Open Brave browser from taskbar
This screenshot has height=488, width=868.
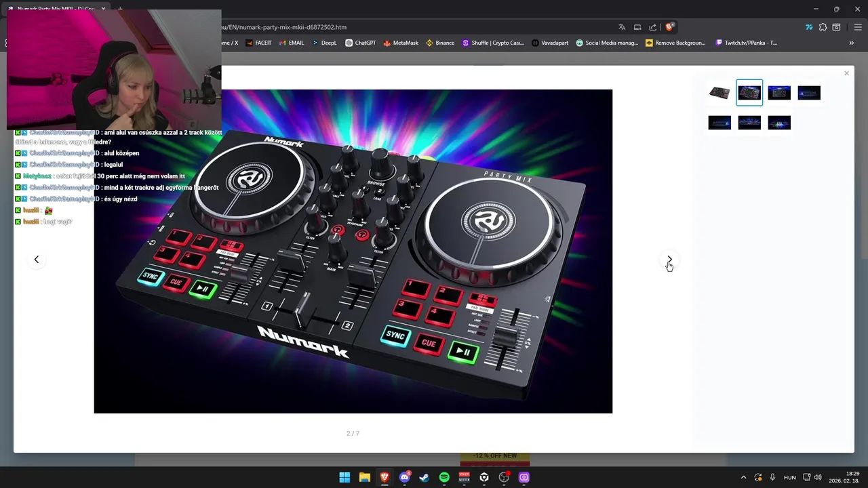pyautogui.click(x=384, y=477)
